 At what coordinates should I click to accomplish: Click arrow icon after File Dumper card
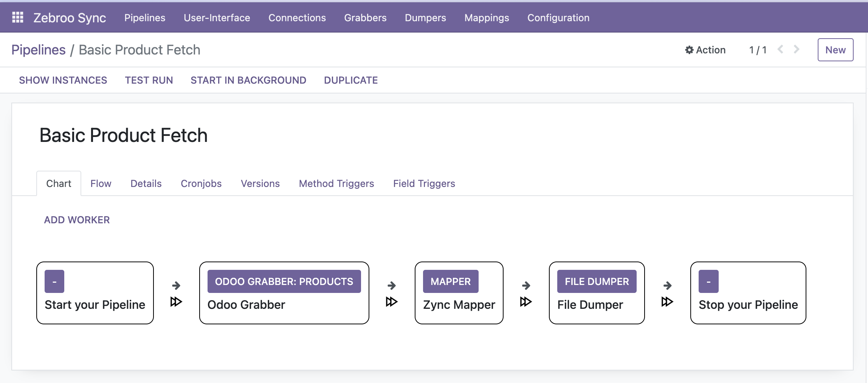667,285
